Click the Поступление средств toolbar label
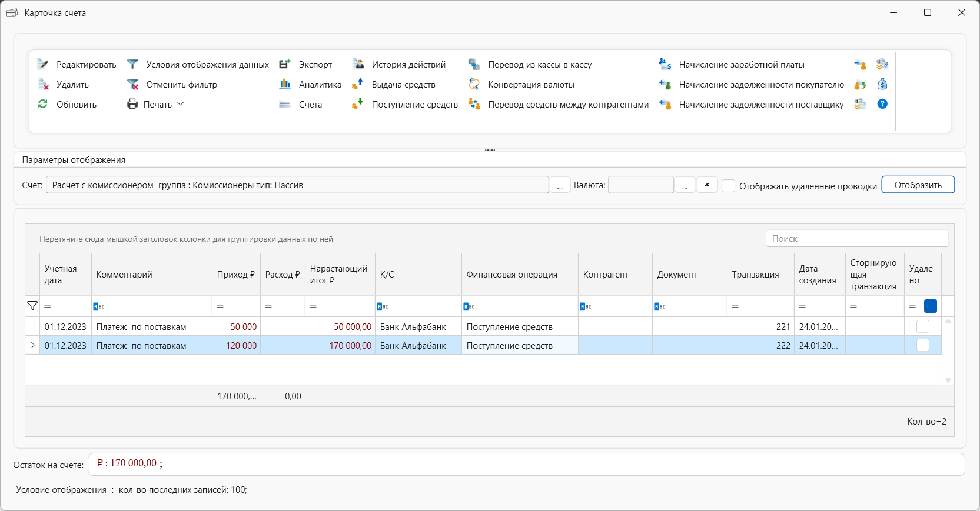The image size is (980, 511). click(x=415, y=105)
